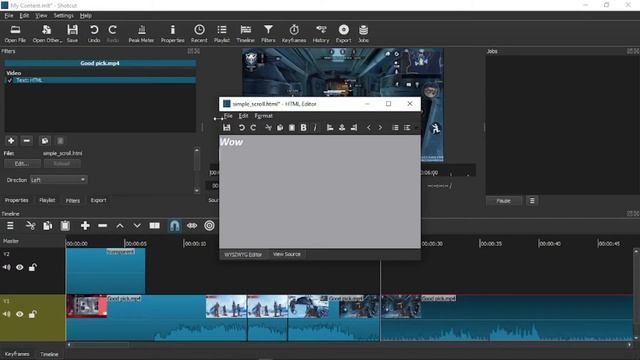The image size is (640, 360).
Task: Switch to the Export tab below filters
Action: pyautogui.click(x=98, y=200)
